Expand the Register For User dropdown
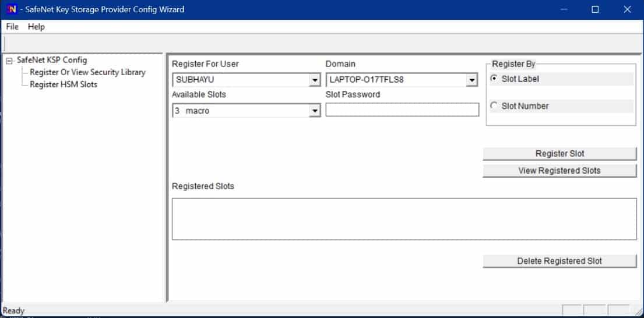 coord(315,80)
